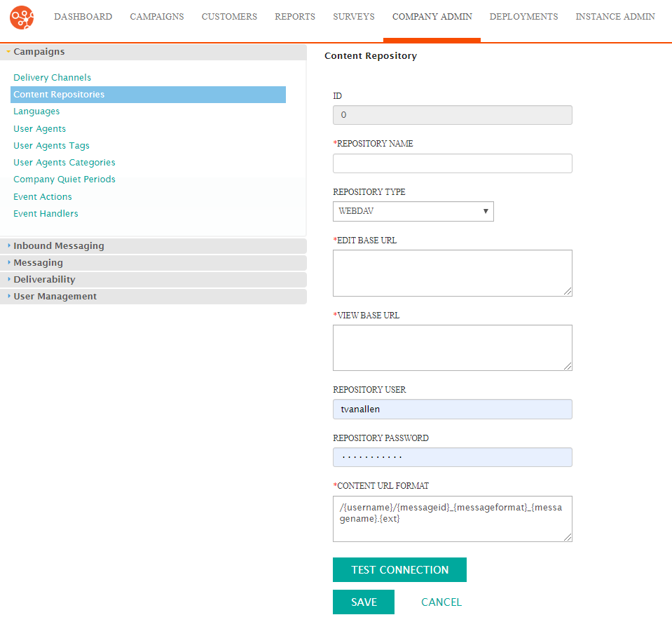Viewport: 672px width, 629px height.
Task: Focus the Repository User field
Action: (452, 409)
